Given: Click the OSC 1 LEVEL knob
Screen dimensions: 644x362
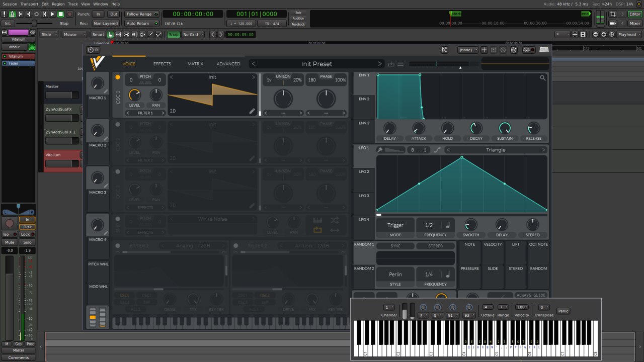Looking at the screenshot, I should (134, 95).
